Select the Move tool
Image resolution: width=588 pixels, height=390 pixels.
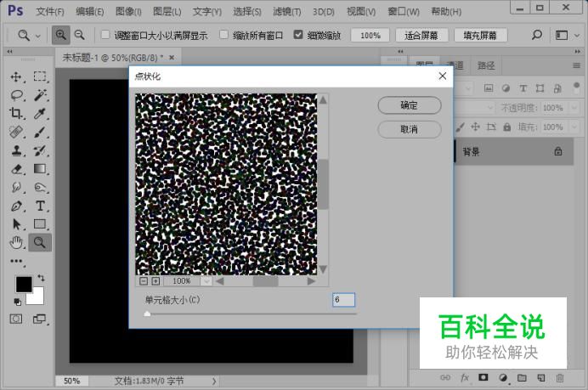[16, 76]
